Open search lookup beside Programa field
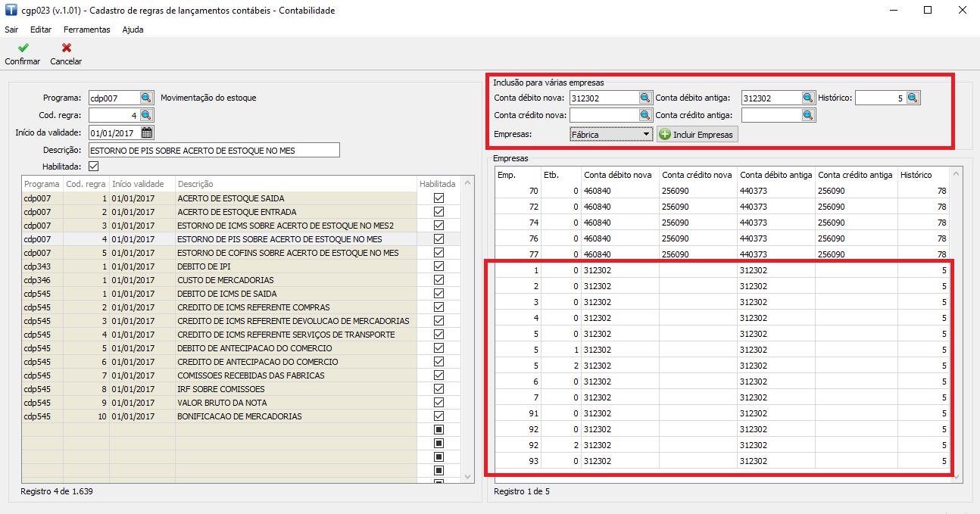Screen dimensions: 980x514 [x=146, y=98]
